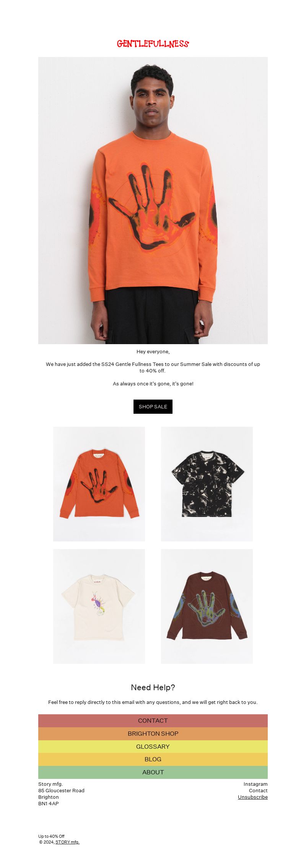The image size is (306, 868).
Task: Open the orange long sleeve hand tee product
Action: point(99,484)
